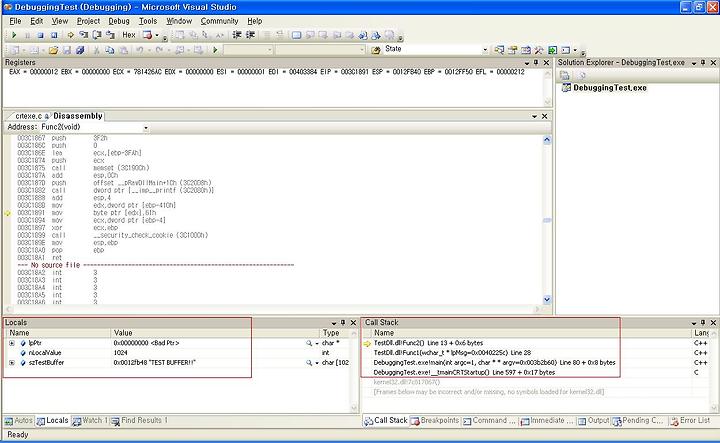
Task: Click the Restart debugging icon
Action: 54,35
